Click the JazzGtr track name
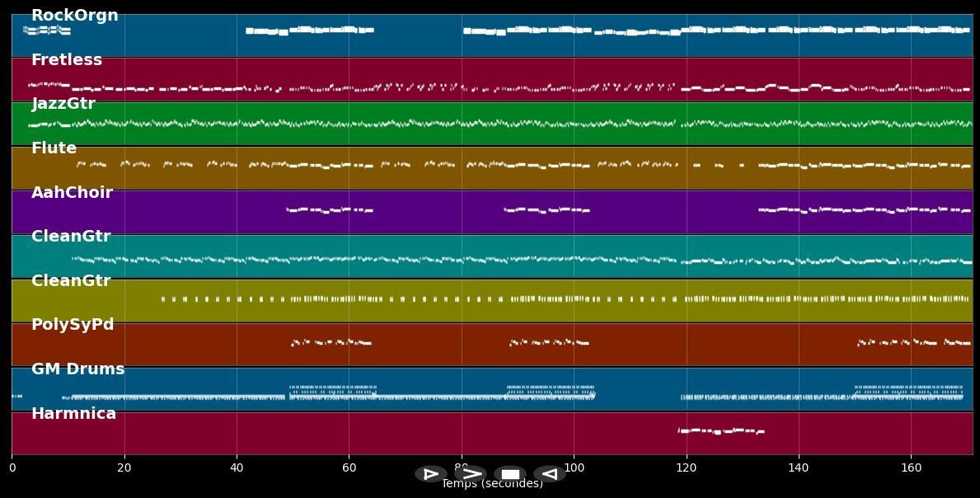Image resolution: width=980 pixels, height=498 pixels. [63, 104]
